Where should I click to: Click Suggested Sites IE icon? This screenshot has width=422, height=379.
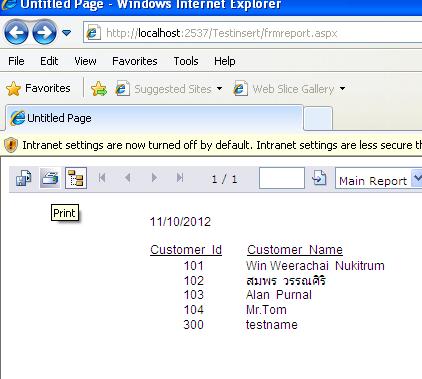122,89
